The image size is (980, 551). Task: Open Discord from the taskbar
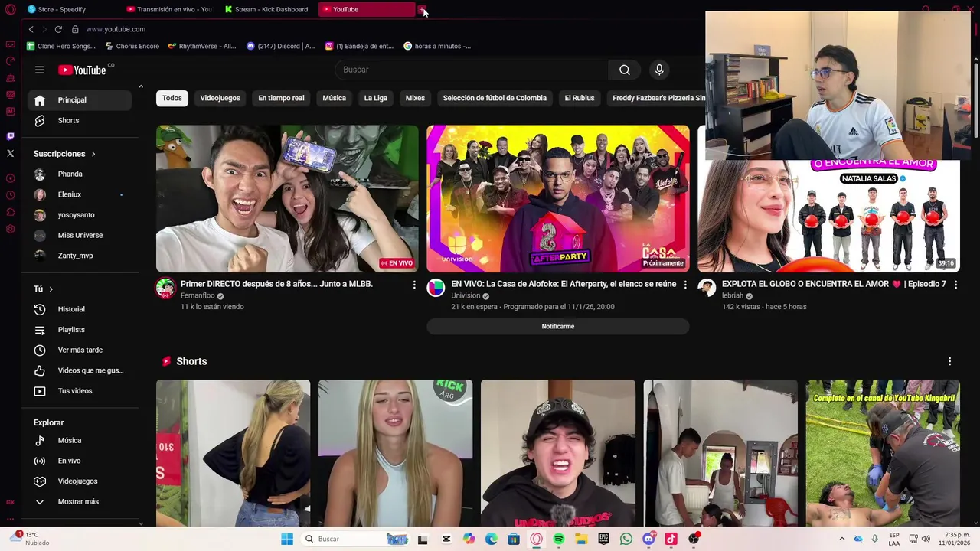click(649, 539)
